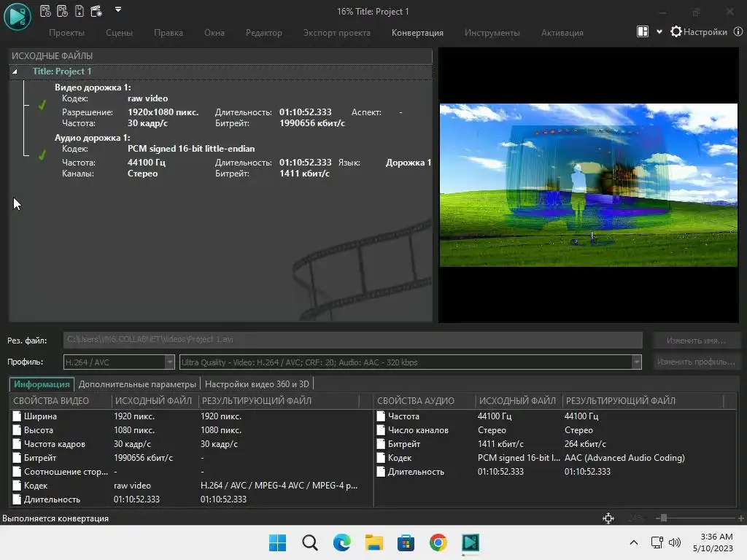747x560 pixels.
Task: Click the СВОЙСТВА АУДИО column header
Action: tap(425, 401)
